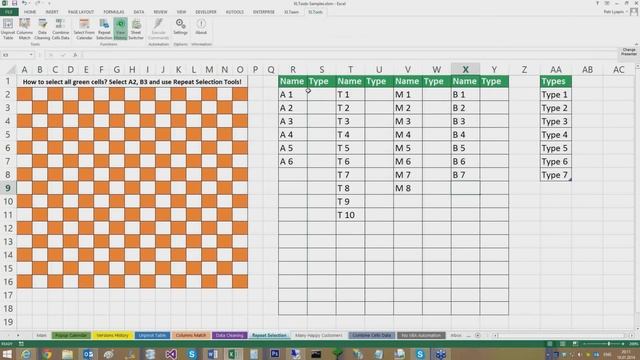The width and height of the screenshot is (640, 360).
Task: Open No VBA Automation sheet tab
Action: pos(421,336)
